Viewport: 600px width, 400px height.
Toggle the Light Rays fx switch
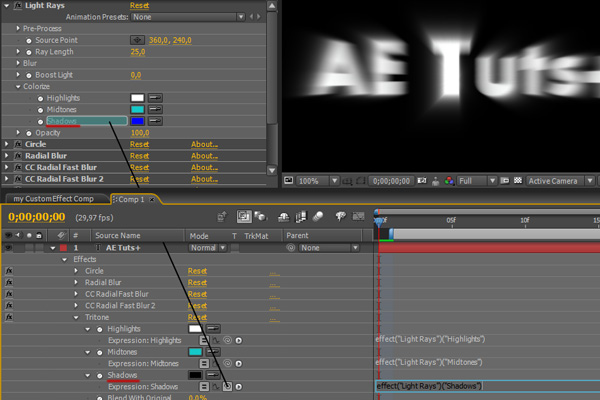[x=18, y=5]
